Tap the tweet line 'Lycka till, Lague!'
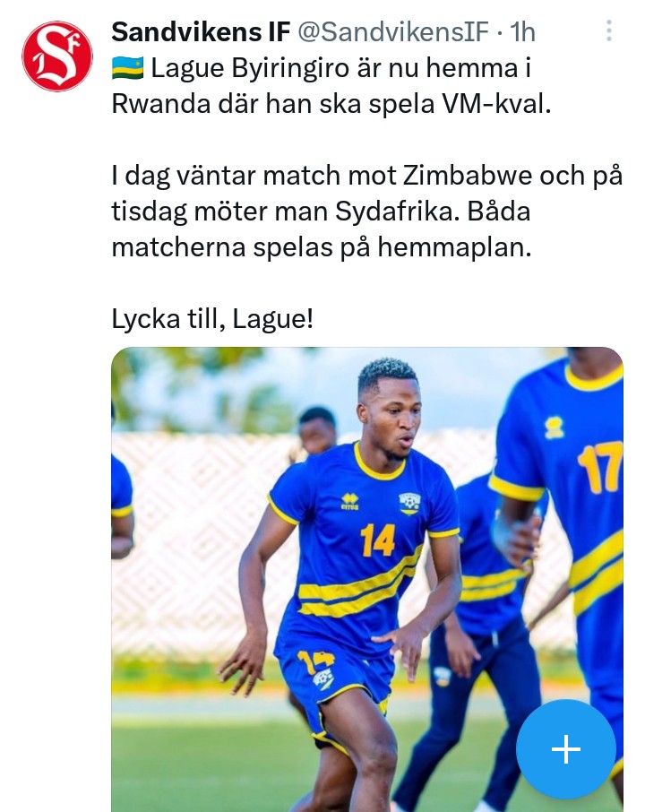The width and height of the screenshot is (645, 812). (x=212, y=319)
